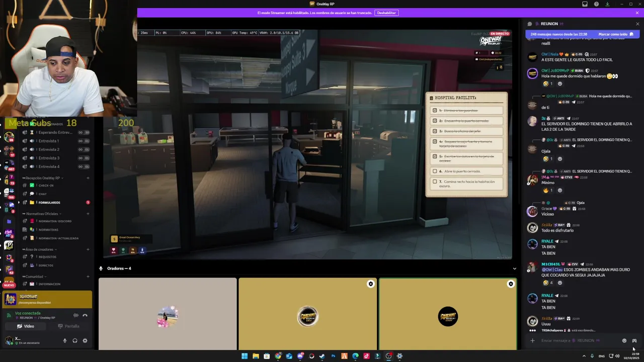Open REQUISITOS channel
The width and height of the screenshot is (644, 362).
coord(55,257)
